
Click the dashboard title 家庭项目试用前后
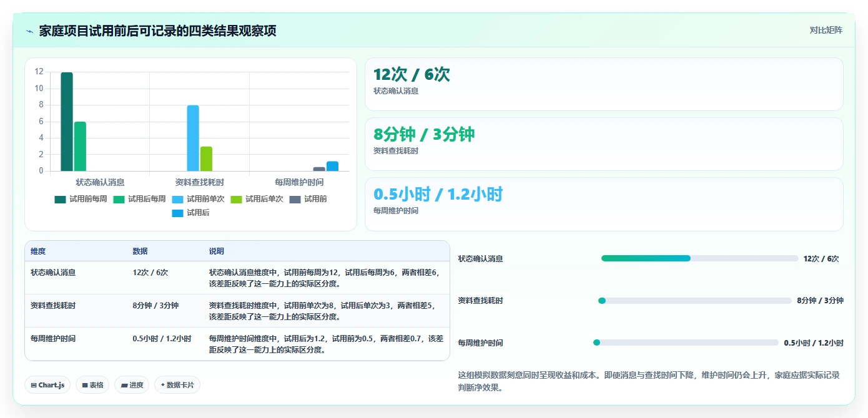157,31
